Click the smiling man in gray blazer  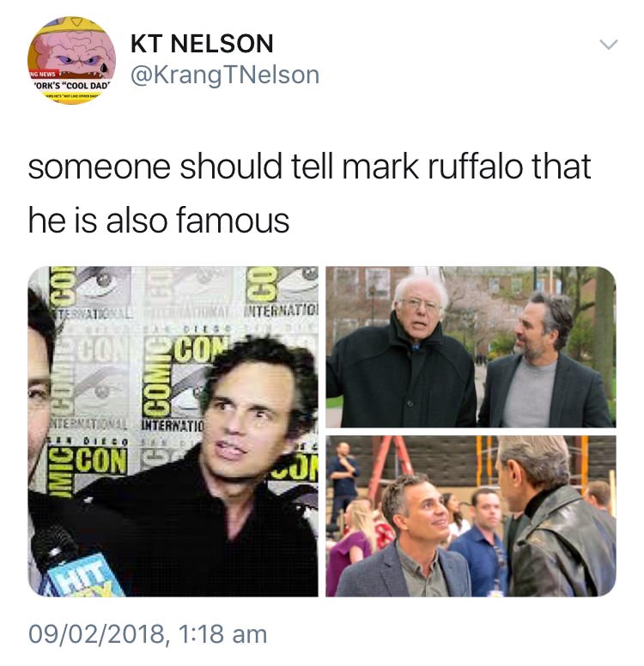408,540
